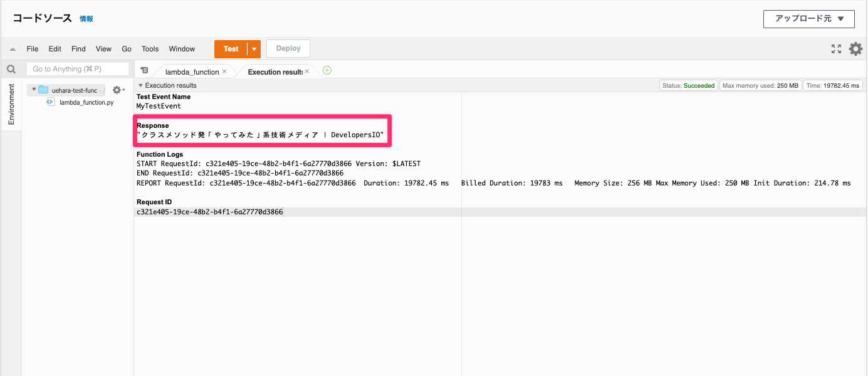
Task: Enter fullscreen with the expand arrows icon
Action: coord(837,48)
